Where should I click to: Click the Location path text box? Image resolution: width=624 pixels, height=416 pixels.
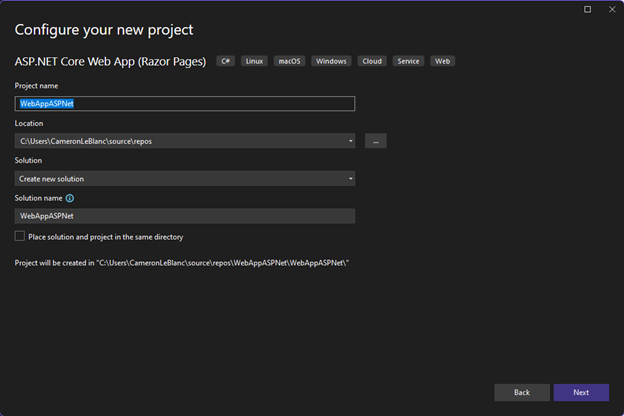pyautogui.click(x=181, y=141)
